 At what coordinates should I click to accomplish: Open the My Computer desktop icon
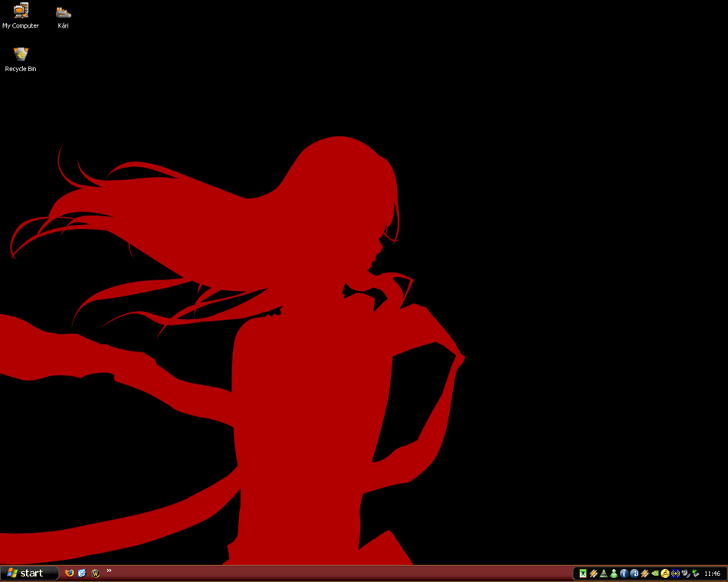(x=21, y=15)
